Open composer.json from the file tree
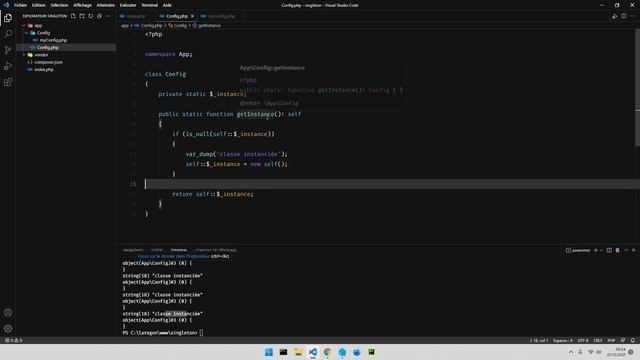This screenshot has height=360, width=640. 65,62
